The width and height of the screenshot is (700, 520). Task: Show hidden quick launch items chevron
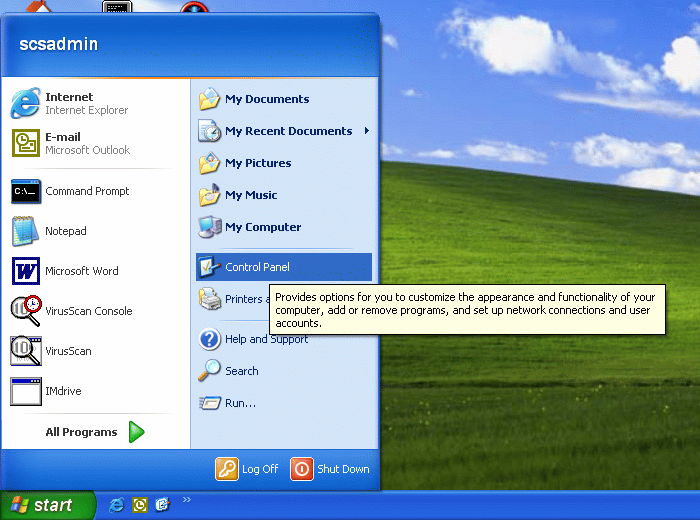click(186, 500)
